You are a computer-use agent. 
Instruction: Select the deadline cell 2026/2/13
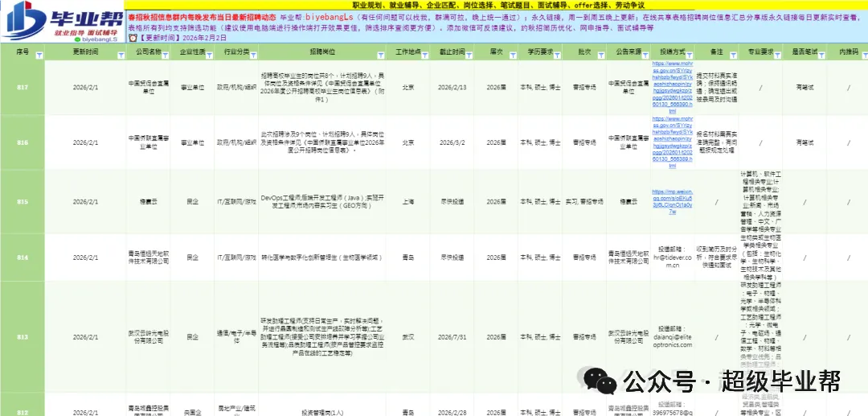(452, 87)
